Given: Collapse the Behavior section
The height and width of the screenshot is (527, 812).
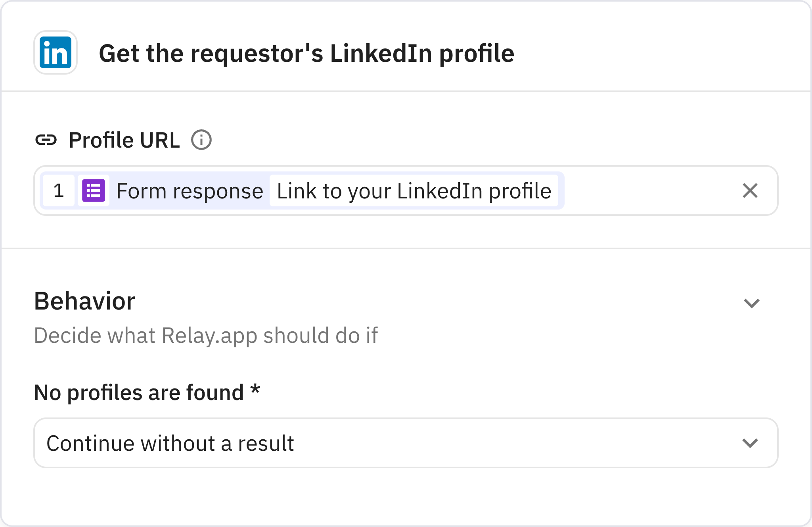Looking at the screenshot, I should 751,304.
